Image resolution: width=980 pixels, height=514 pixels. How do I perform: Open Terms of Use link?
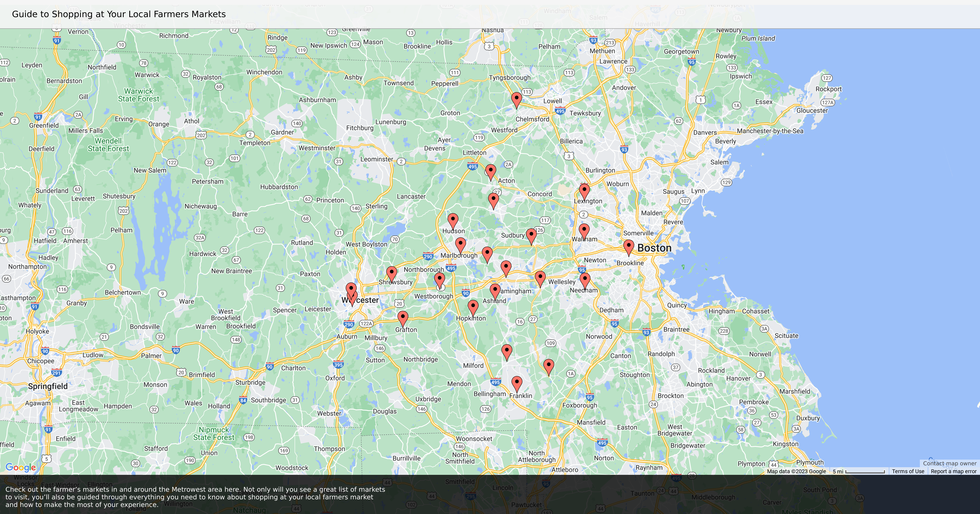click(908, 471)
